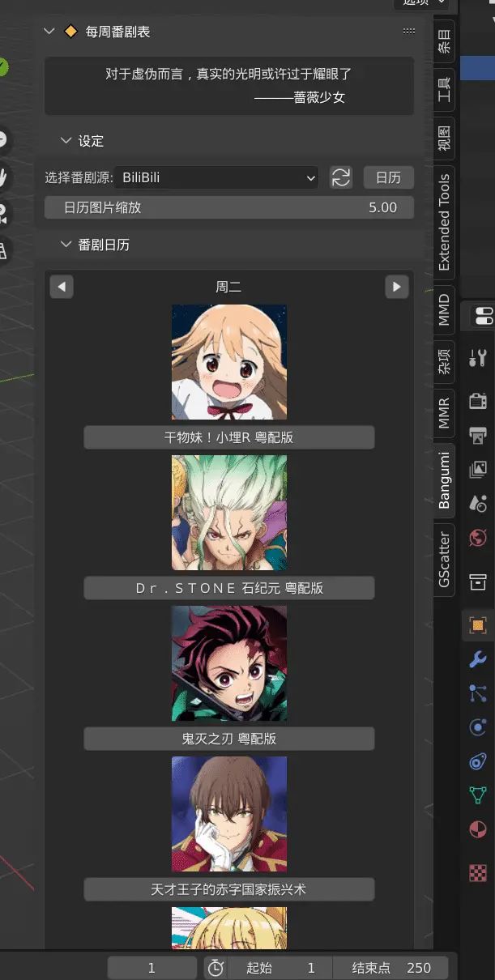Switch to the 杂项 sidebar tab
The width and height of the screenshot is (495, 980).
point(444,360)
